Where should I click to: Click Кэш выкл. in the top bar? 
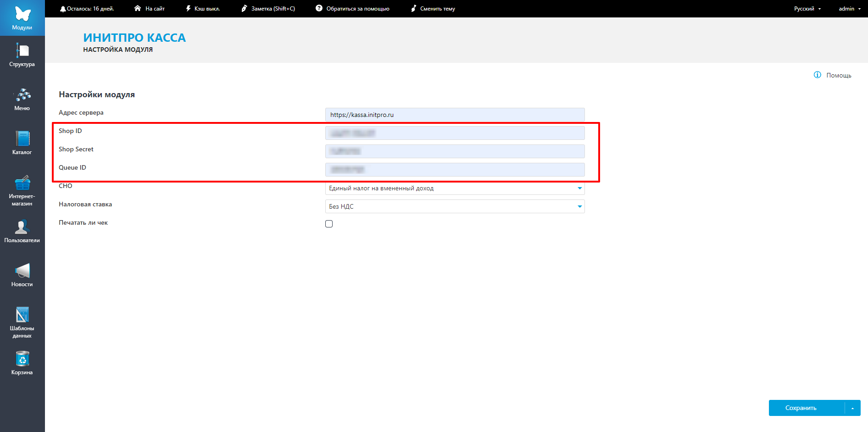coord(207,9)
